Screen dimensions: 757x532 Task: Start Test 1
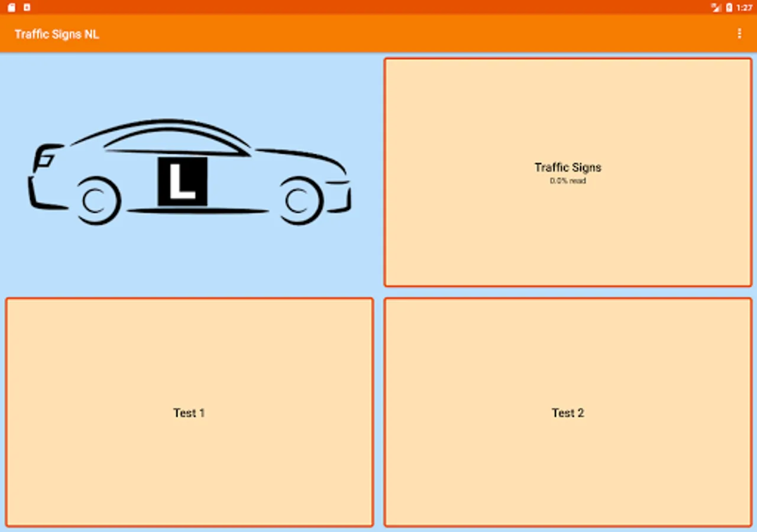(x=189, y=412)
